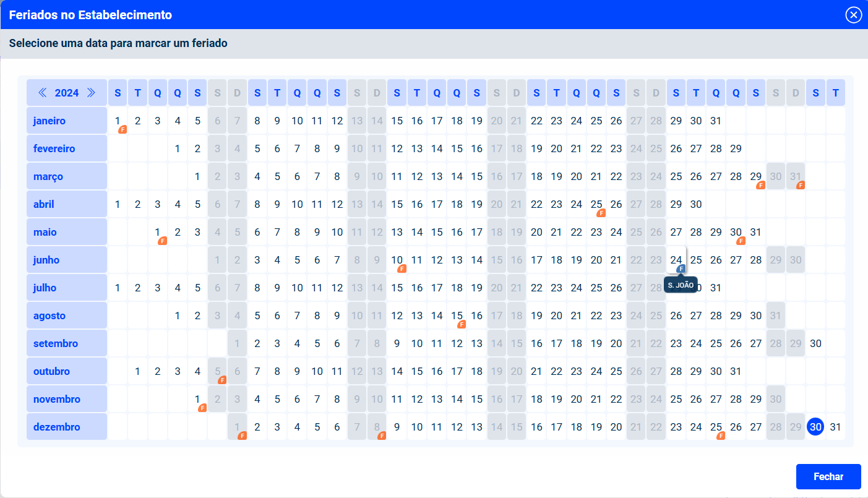The height and width of the screenshot is (498, 868).
Task: Click the holiday badge on October 5
Action: click(222, 380)
